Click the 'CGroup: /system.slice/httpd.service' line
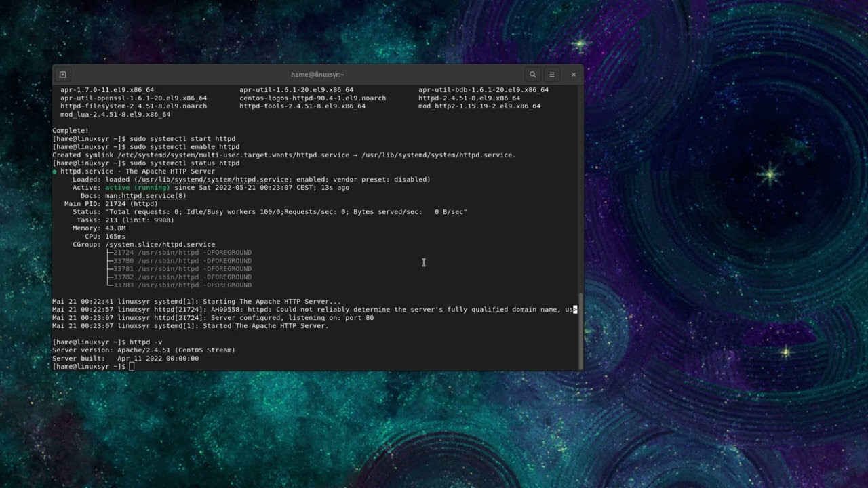The height and width of the screenshot is (488, 868). pyautogui.click(x=144, y=245)
